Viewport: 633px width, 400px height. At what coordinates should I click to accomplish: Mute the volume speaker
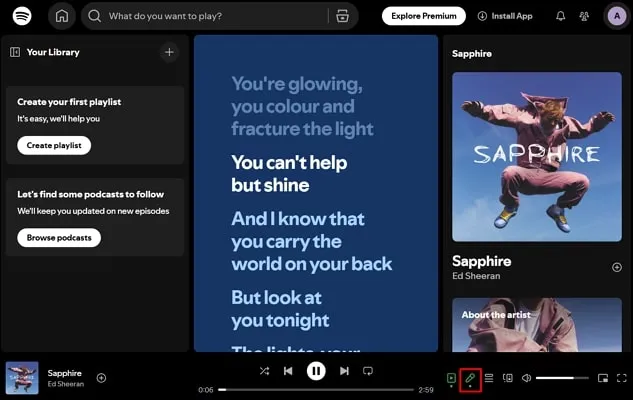pyautogui.click(x=526, y=378)
